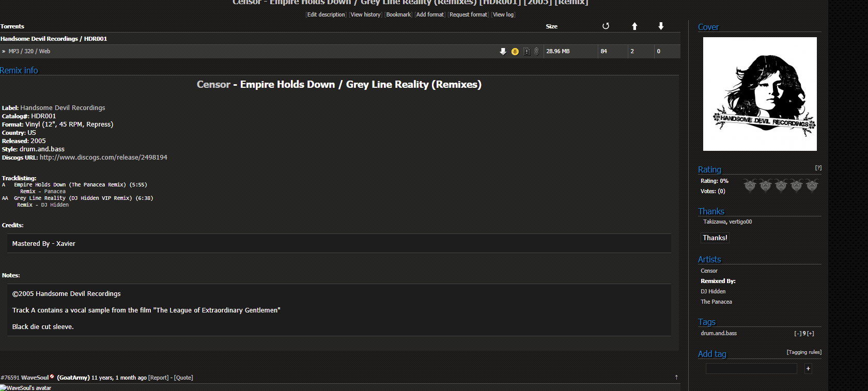Upvote the drum.and.bass tag with [+]
This screenshot has height=391, width=868.
pos(811,334)
